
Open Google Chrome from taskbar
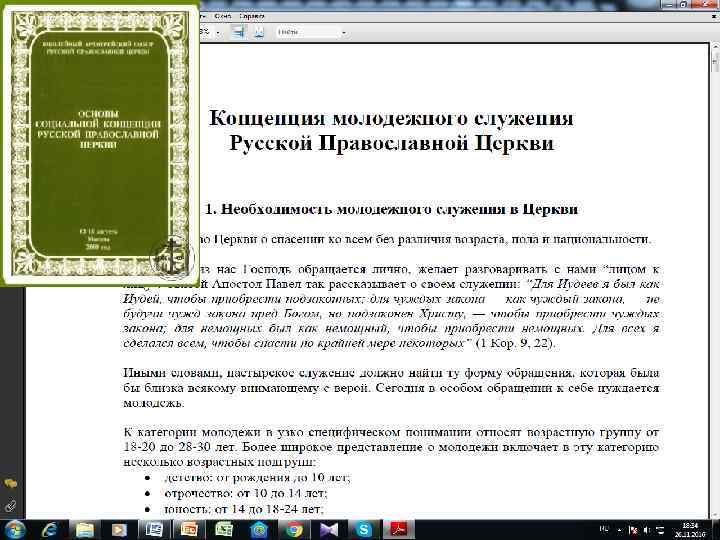[294, 530]
